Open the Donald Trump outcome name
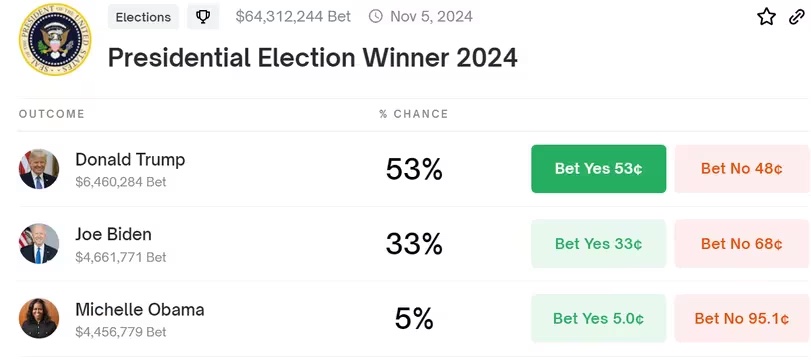This screenshot has height=360, width=811. pyautogui.click(x=130, y=160)
